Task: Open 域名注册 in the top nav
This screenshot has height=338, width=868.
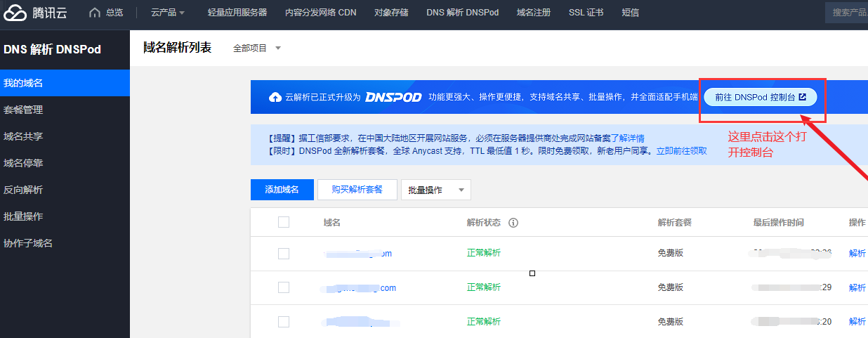Action: (534, 13)
